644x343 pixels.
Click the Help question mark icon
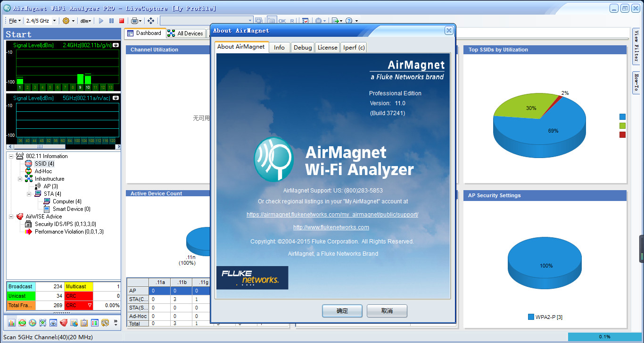tap(349, 21)
